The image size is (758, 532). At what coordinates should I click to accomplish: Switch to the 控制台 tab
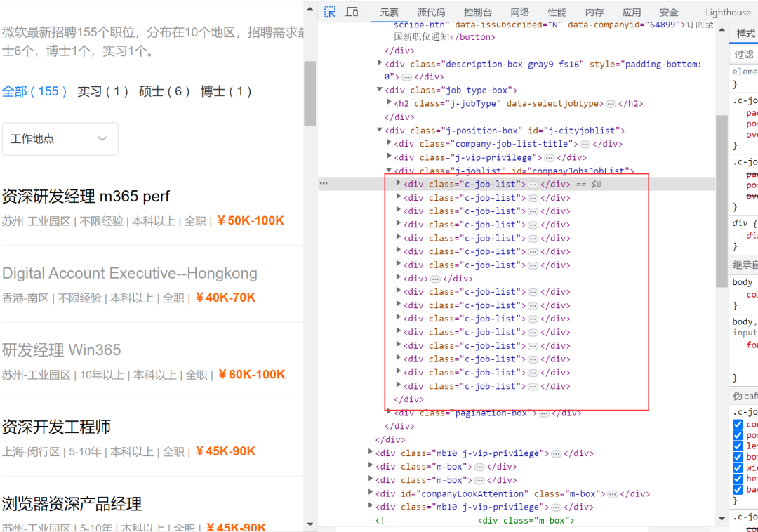[477, 12]
